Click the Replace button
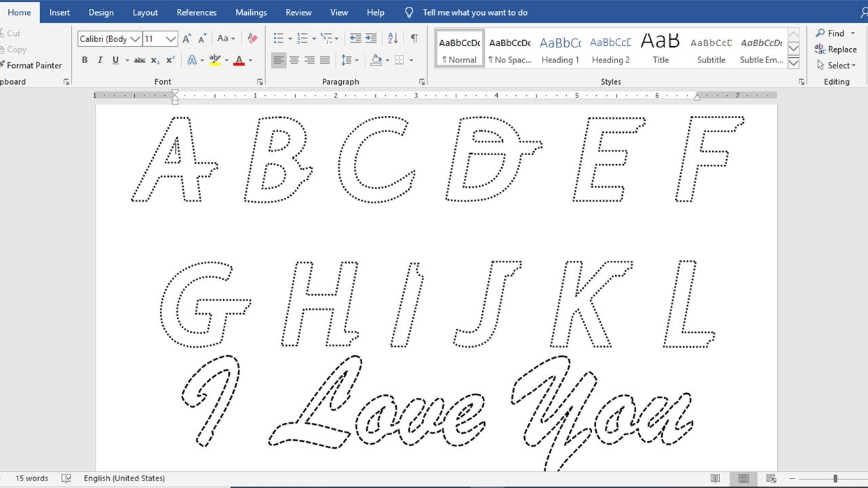This screenshot has width=868, height=488. coord(836,49)
